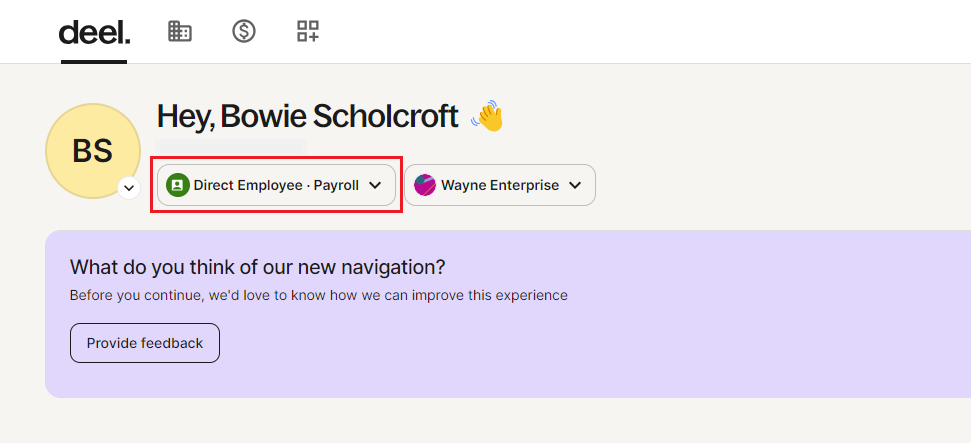The height and width of the screenshot is (443, 971).
Task: Open the Wayne Enterprise organization dropdown
Action: tap(500, 185)
